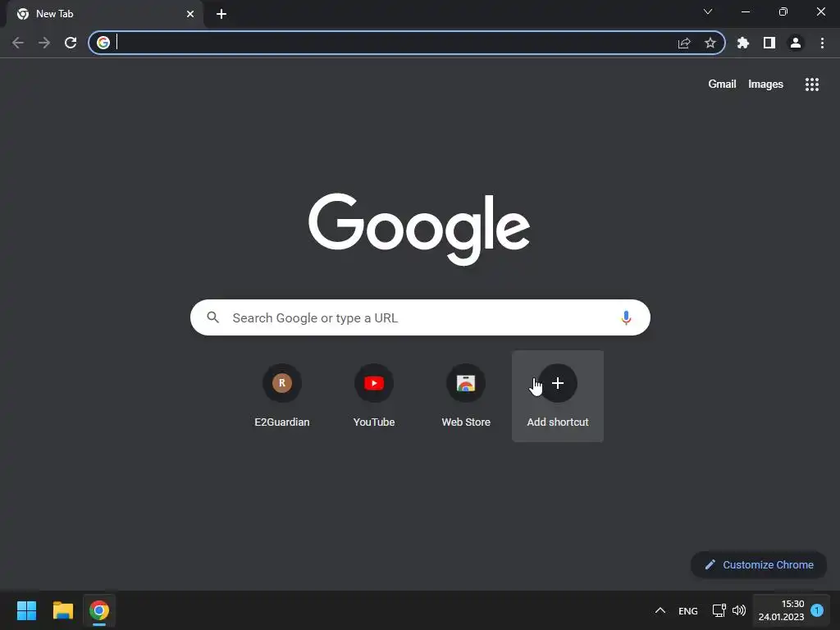The image size is (840, 630).
Task: Open the E2Guardian shortcut
Action: (282, 396)
